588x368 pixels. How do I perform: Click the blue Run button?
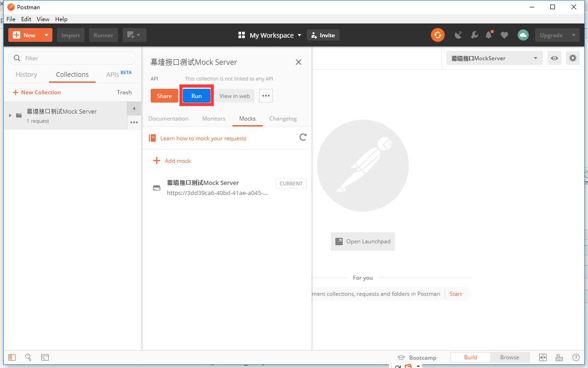tap(197, 96)
